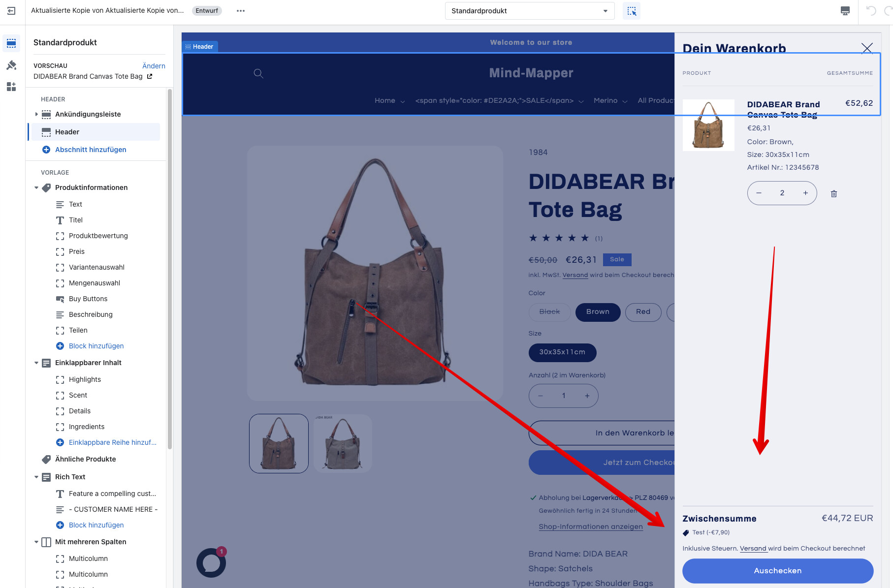This screenshot has height=588, width=893.
Task: Click Block hinzufügen under Rich Text
Action: [96, 525]
